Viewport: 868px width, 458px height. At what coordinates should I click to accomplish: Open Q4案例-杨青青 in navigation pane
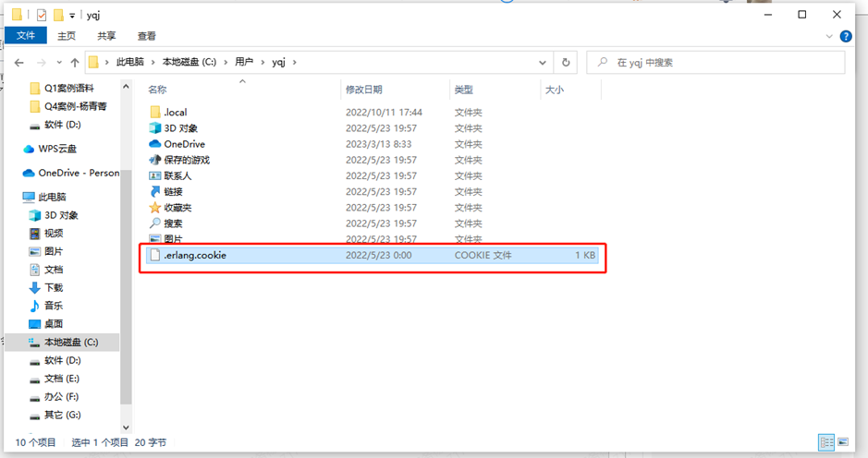tap(75, 106)
